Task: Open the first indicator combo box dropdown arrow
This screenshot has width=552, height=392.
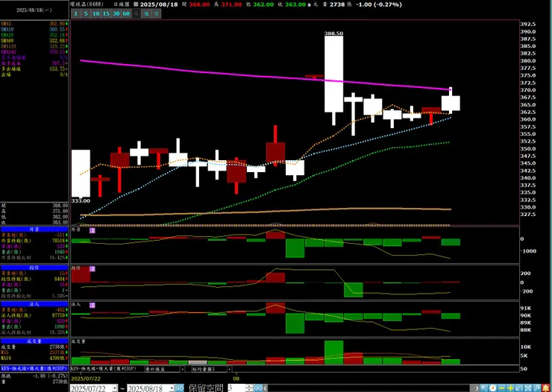Action: (182, 369)
